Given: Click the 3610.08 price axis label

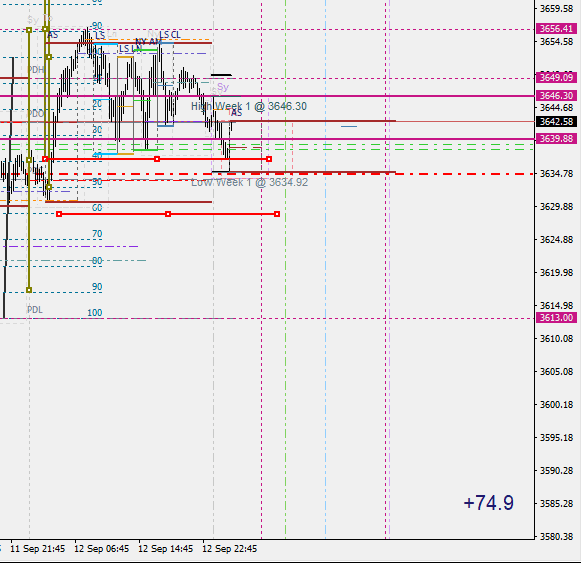Looking at the screenshot, I should pos(557,338).
